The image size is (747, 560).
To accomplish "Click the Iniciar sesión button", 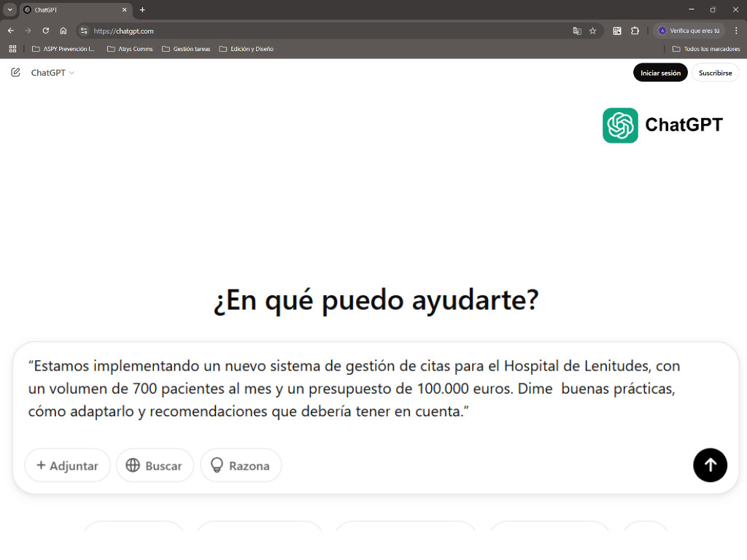I will coord(660,73).
